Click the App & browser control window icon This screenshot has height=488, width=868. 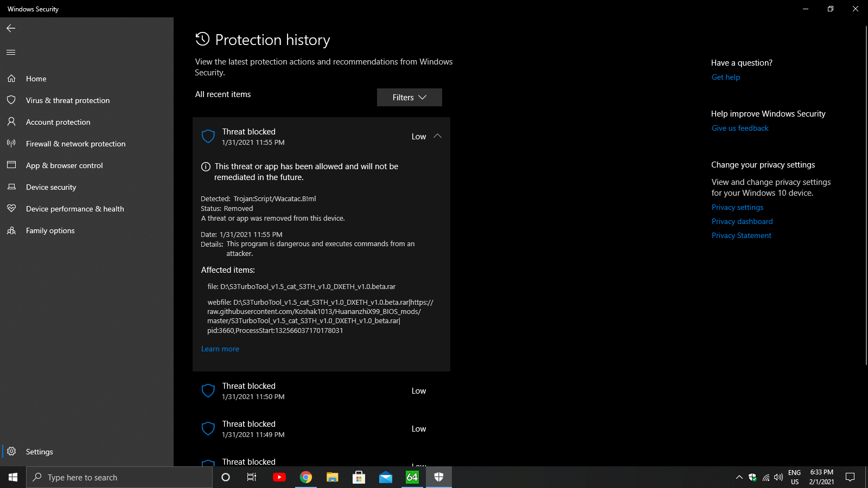11,165
